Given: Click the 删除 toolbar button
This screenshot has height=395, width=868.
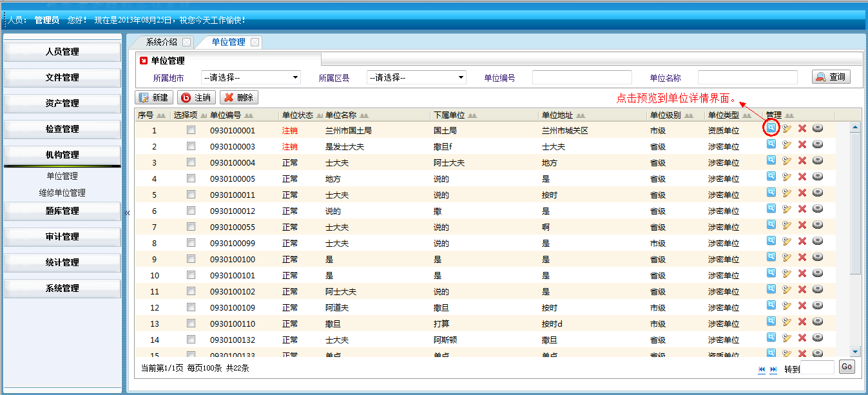Looking at the screenshot, I should [239, 97].
